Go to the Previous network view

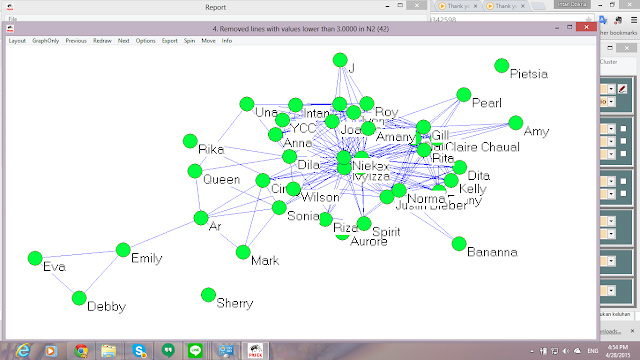(76, 41)
